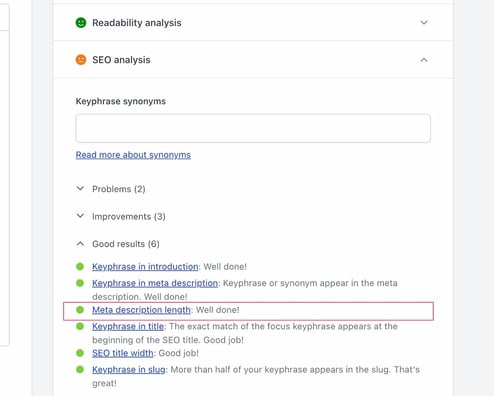Click the green smiley Readability icon

(x=81, y=23)
